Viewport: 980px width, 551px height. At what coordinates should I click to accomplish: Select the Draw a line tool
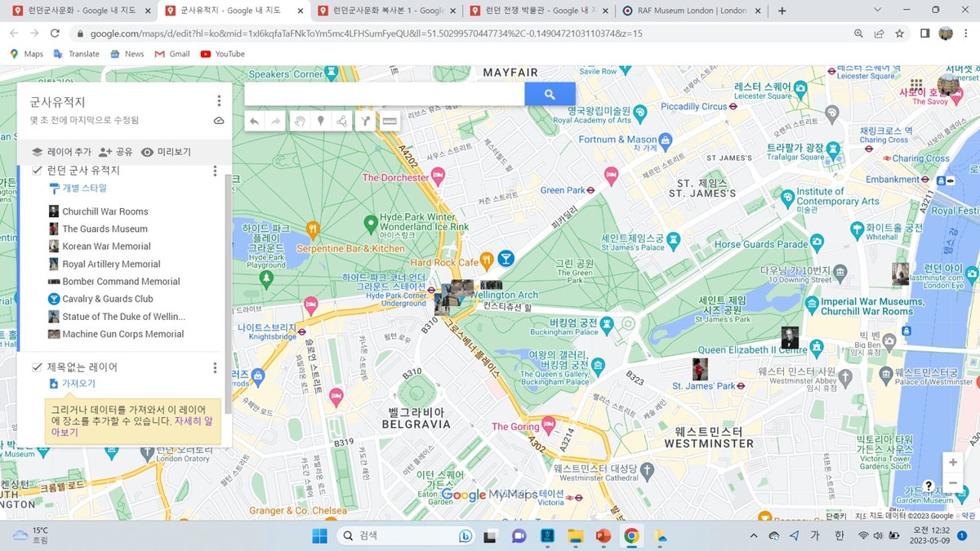(x=342, y=122)
